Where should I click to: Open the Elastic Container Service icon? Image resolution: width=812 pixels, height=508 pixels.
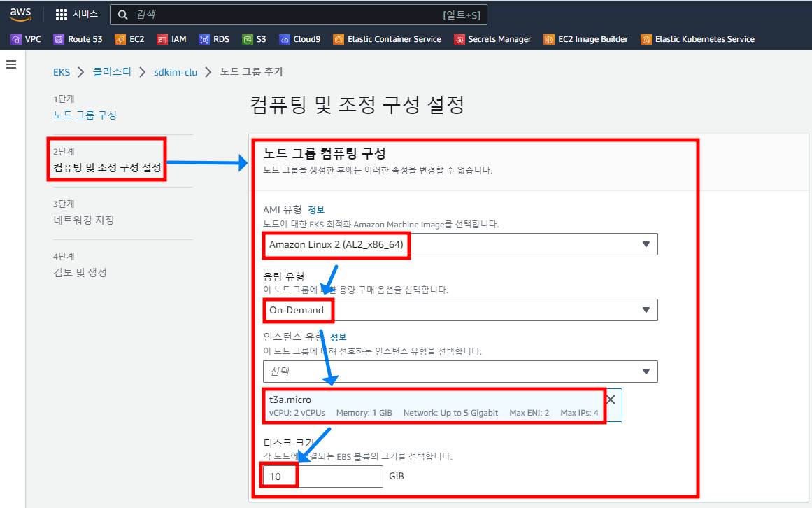tap(339, 39)
